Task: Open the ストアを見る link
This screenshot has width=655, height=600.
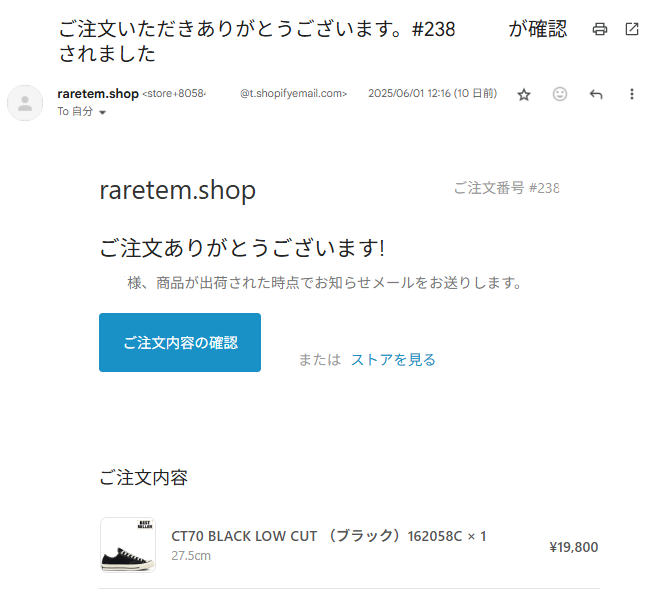Action: (393, 359)
